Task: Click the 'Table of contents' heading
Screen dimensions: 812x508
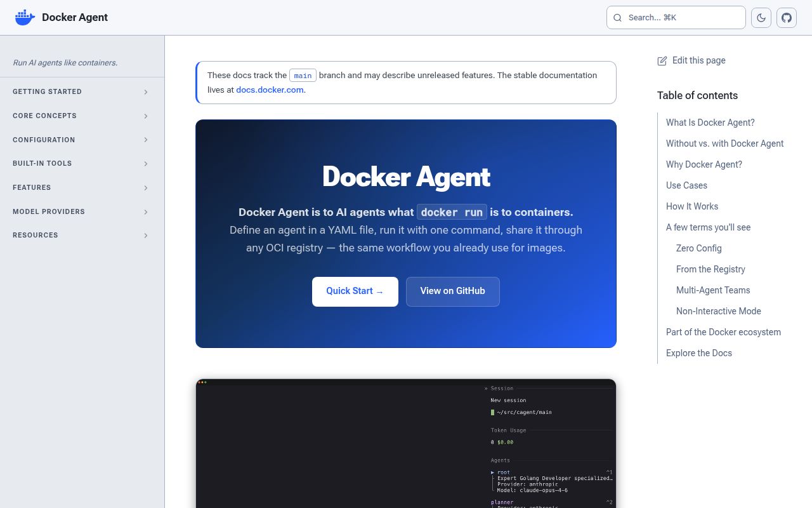Action: point(697,95)
